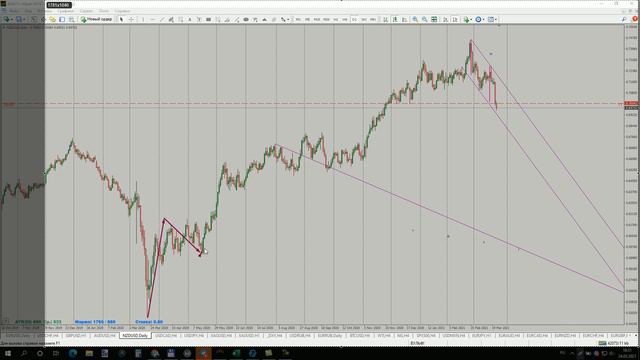The image size is (640, 360).
Task: Switch chart period to H1
Action: (x=336, y=19)
